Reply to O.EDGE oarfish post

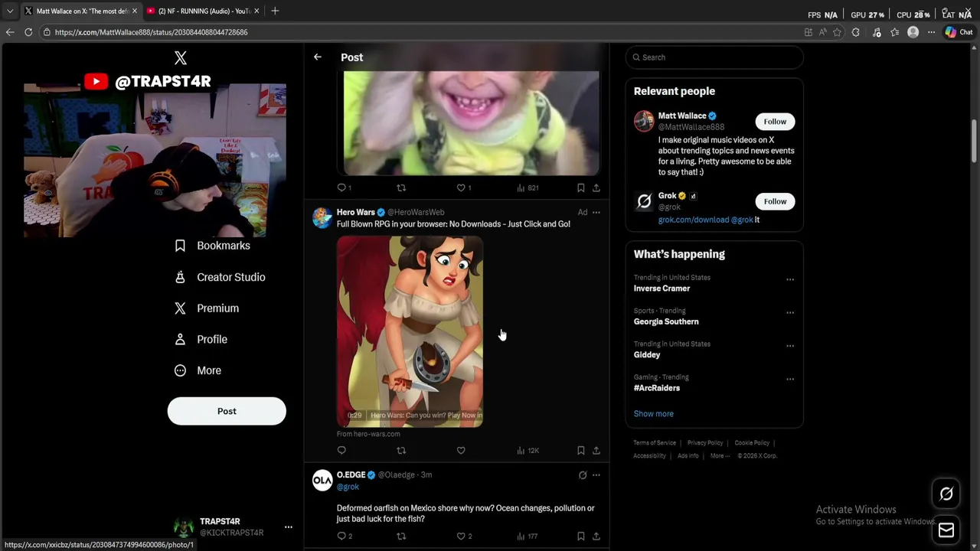tap(342, 536)
